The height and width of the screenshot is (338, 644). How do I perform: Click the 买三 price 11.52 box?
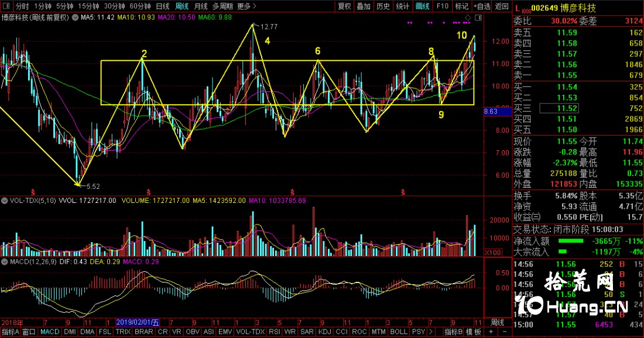[x=559, y=108]
